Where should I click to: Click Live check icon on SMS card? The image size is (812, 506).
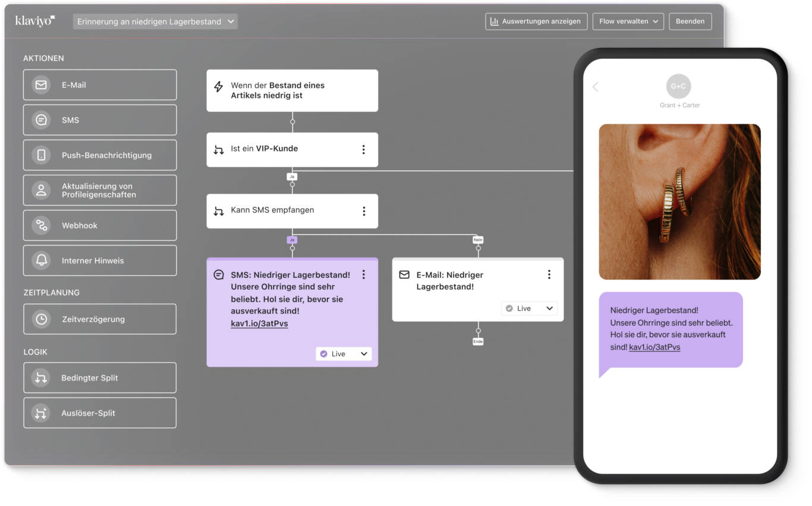pyautogui.click(x=323, y=354)
